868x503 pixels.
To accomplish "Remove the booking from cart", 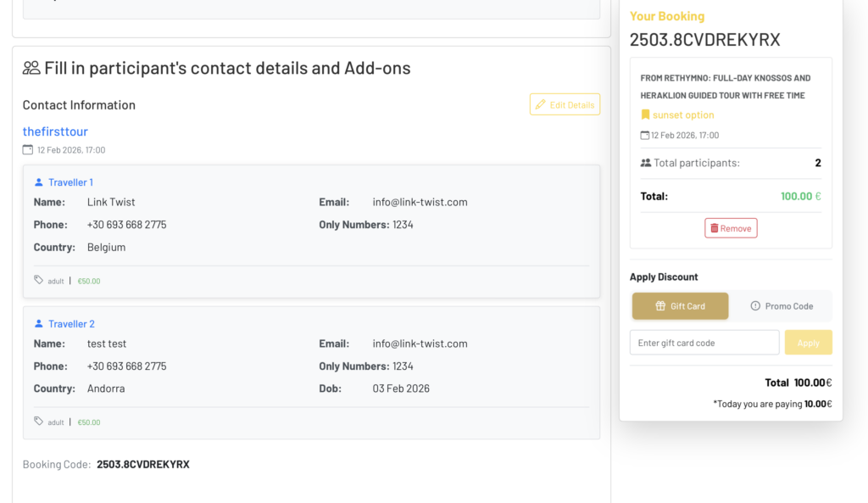I will [731, 228].
